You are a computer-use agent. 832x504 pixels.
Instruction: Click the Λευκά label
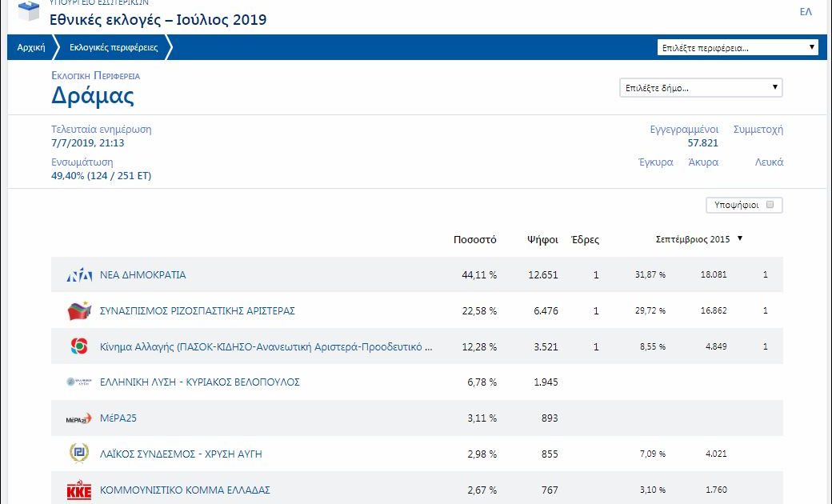769,162
